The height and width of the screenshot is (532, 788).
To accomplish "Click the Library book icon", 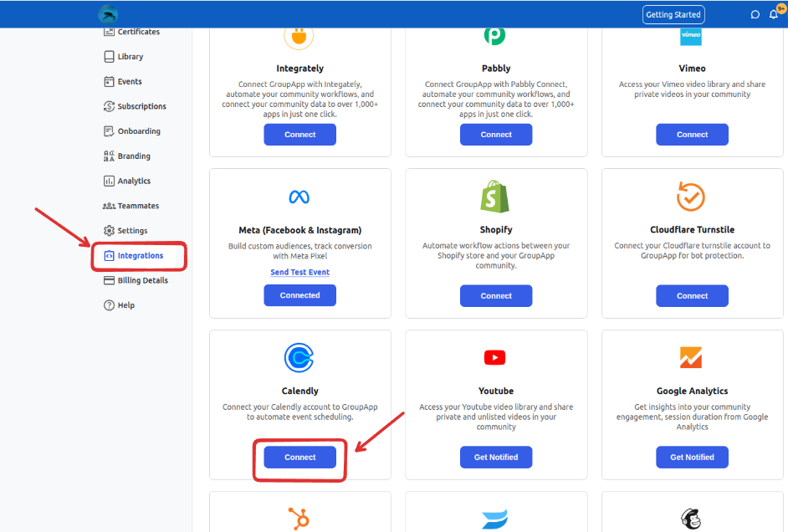I will coord(109,57).
